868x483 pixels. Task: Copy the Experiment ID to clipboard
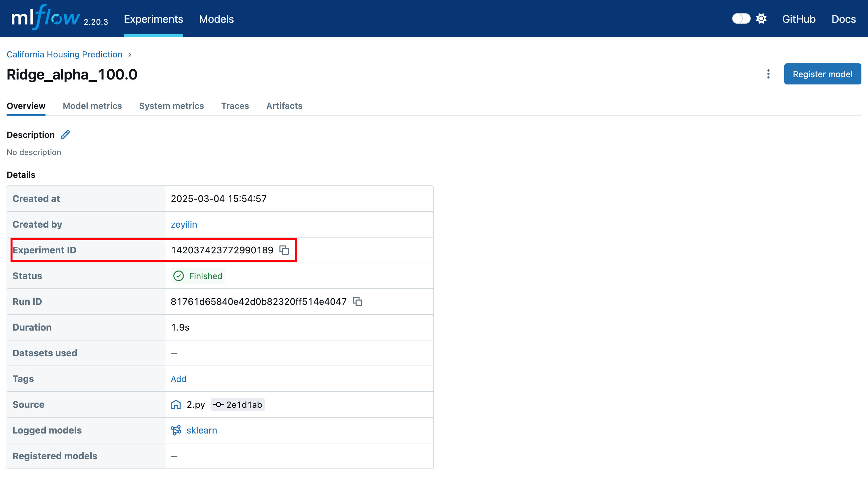pos(284,250)
